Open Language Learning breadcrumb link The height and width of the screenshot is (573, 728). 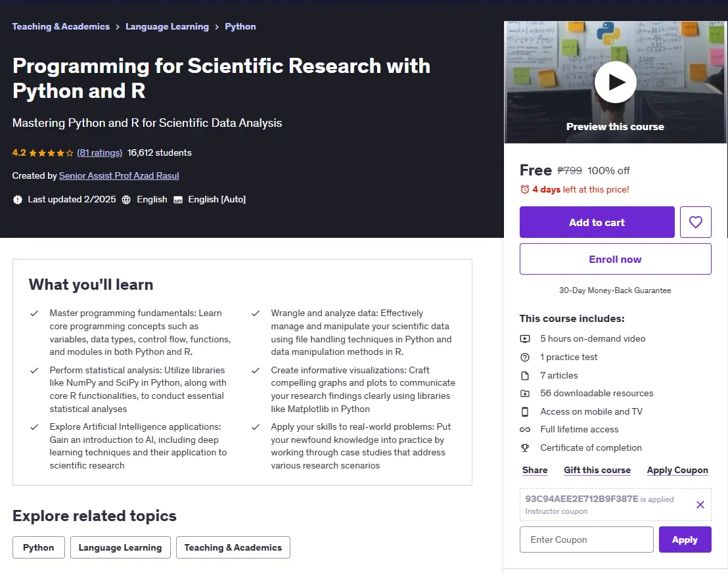click(167, 26)
